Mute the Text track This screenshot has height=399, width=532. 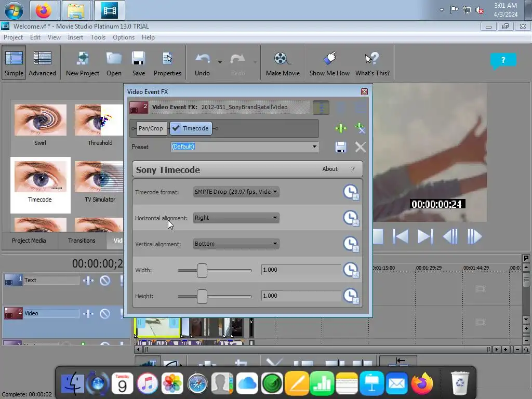click(105, 281)
